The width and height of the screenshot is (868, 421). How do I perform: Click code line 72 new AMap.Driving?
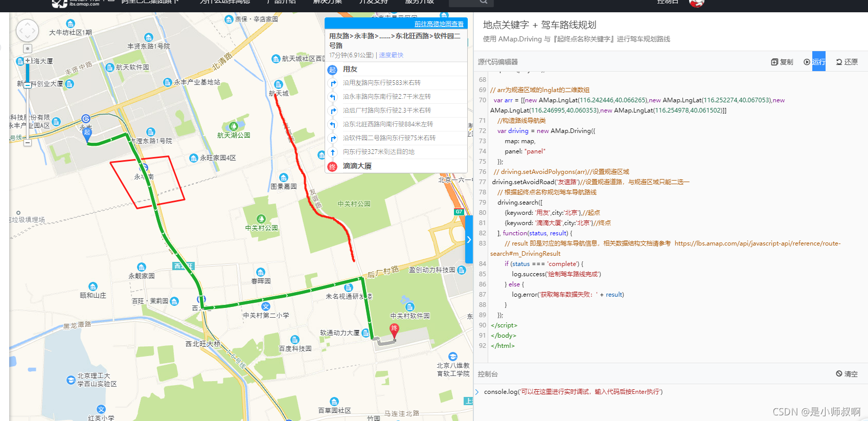coord(546,131)
